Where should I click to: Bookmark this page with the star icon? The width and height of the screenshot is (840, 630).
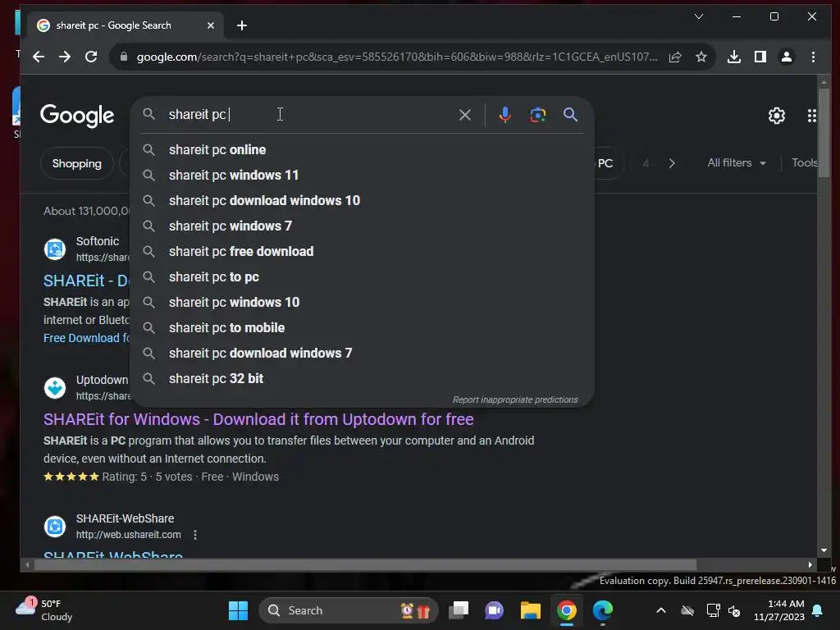(x=701, y=57)
